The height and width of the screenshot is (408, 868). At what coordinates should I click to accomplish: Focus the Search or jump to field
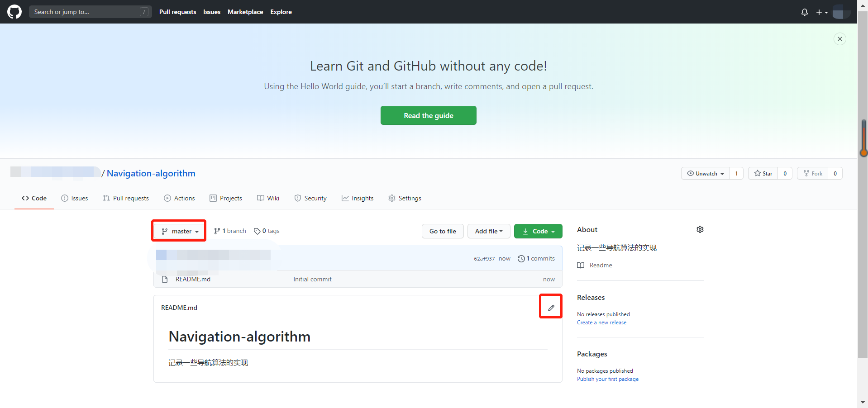point(91,12)
